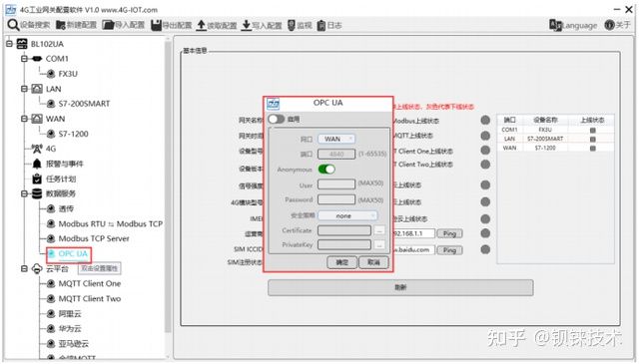This screenshot has width=639, height=364.
Task: Select the OPC UA tree item
Action: coord(73,253)
